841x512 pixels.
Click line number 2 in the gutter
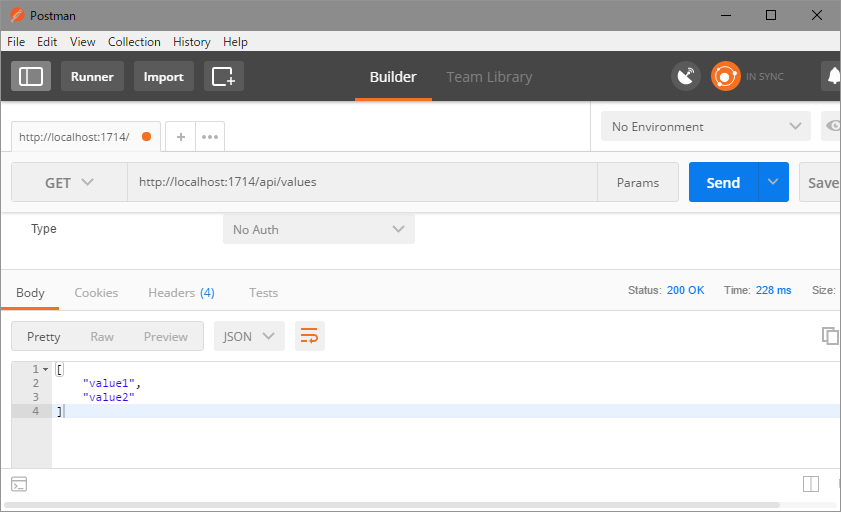[35, 383]
